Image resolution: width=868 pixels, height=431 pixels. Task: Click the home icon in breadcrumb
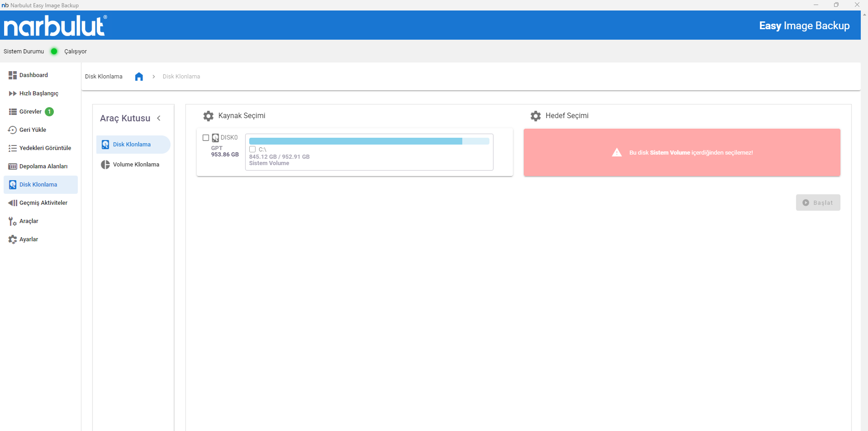click(x=139, y=77)
